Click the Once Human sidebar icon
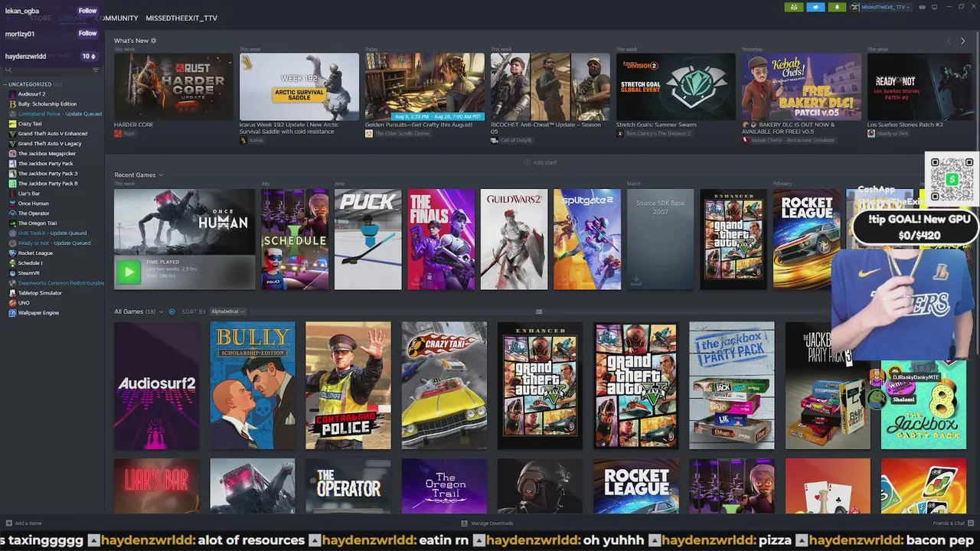This screenshot has width=980, height=551. [x=12, y=204]
